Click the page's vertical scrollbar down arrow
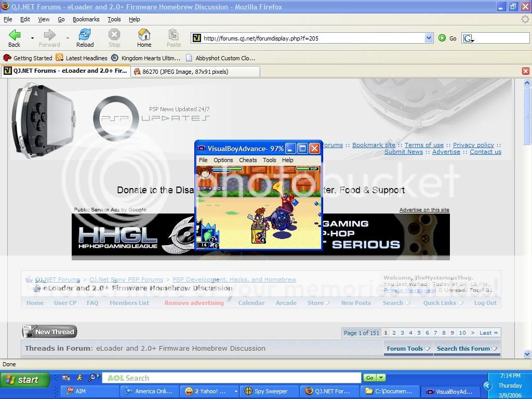 [x=527, y=354]
